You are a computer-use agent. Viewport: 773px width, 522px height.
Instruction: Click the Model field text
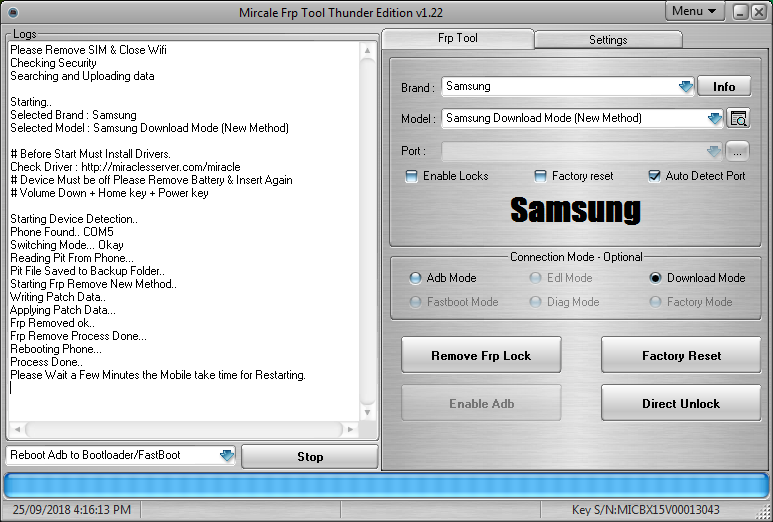(544, 118)
